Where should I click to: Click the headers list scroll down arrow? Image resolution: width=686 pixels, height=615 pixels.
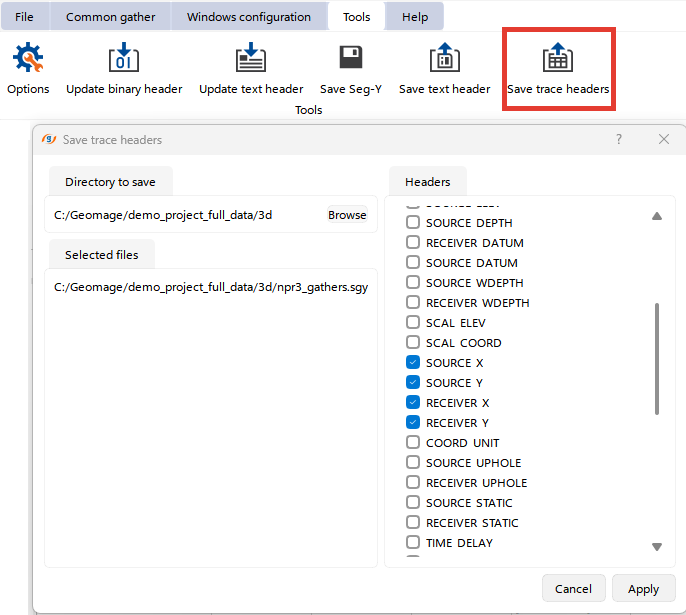(657, 547)
